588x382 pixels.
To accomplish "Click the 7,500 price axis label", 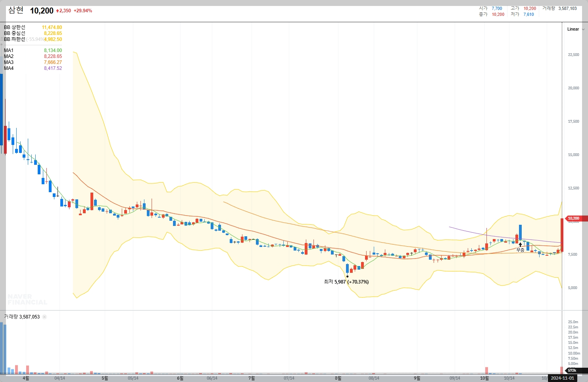I will coord(573,255).
